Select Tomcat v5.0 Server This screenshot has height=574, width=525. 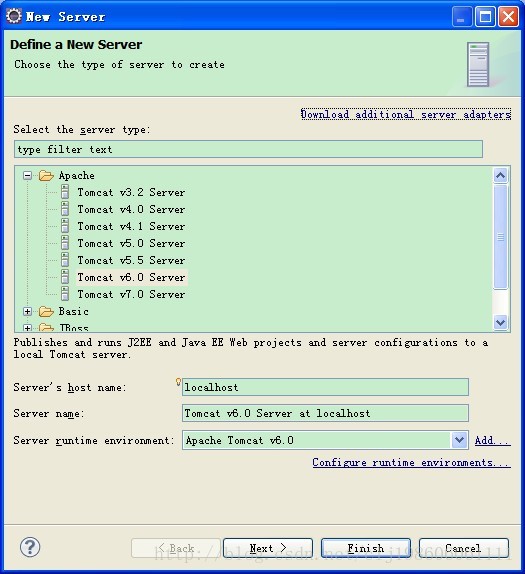[131, 243]
